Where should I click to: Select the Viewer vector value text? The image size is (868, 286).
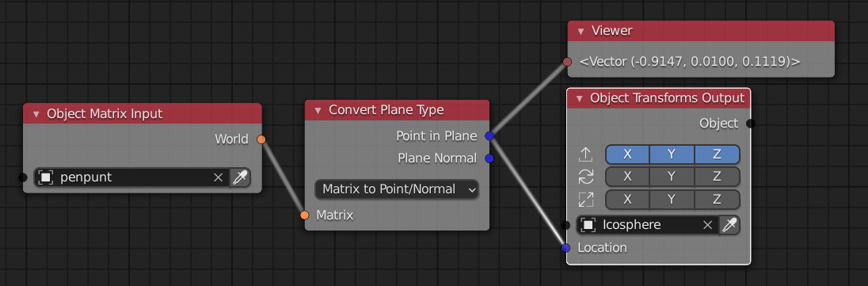pos(690,62)
